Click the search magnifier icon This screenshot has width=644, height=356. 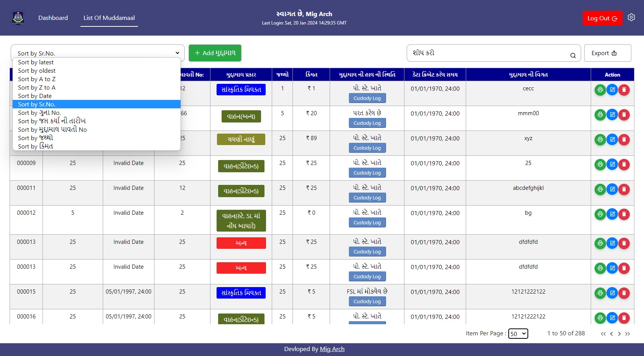click(573, 56)
